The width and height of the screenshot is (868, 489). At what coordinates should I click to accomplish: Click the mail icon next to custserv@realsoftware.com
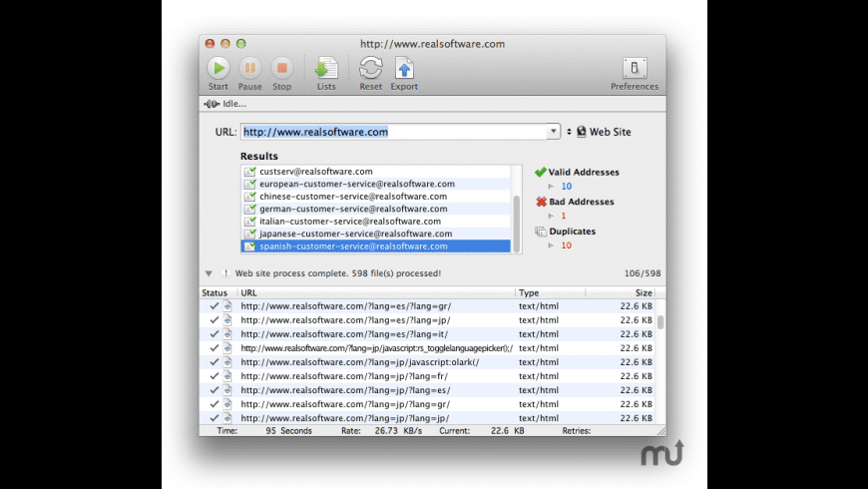click(250, 171)
